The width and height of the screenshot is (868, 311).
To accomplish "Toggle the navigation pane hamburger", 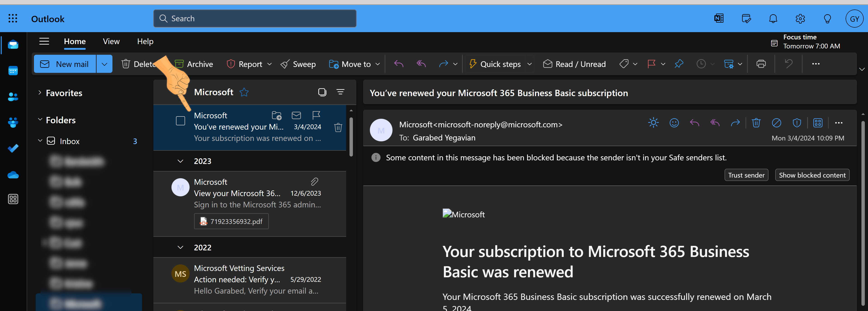I will coord(44,41).
